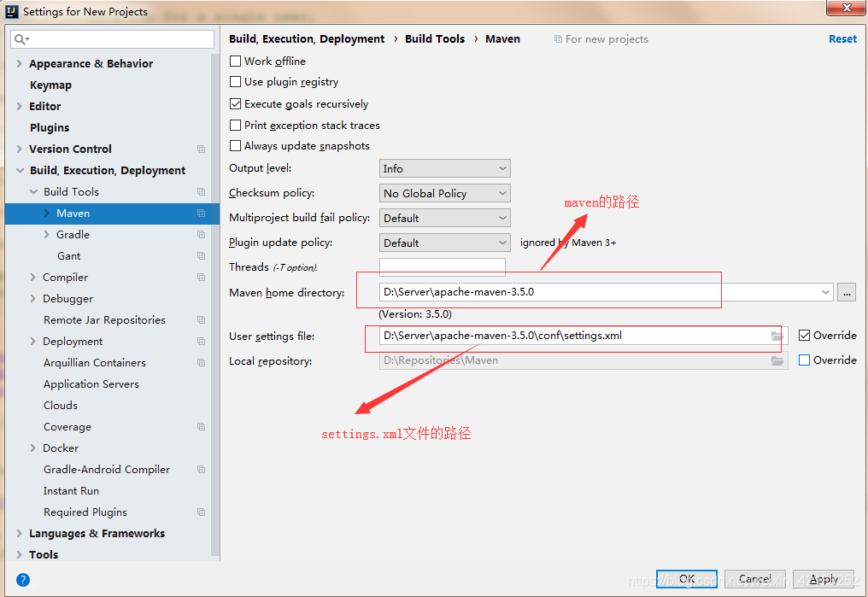Disable Override for user settings file

tap(806, 335)
